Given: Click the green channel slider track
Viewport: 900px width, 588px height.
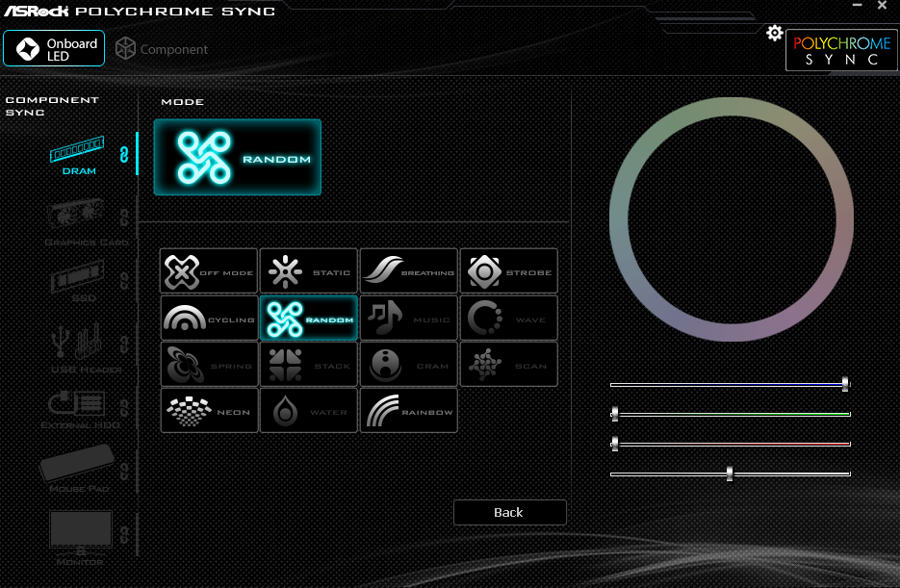Looking at the screenshot, I should tap(732, 414).
